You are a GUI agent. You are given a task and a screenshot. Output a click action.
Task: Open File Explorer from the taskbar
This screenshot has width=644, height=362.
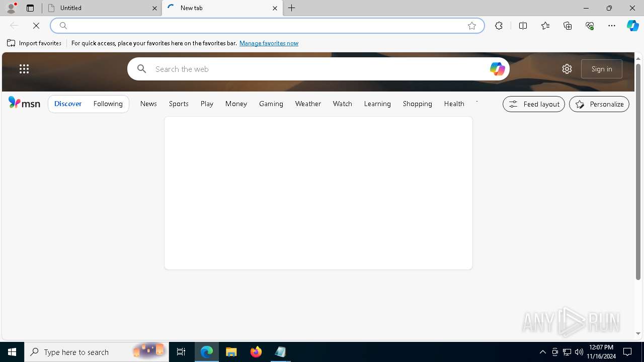click(x=231, y=352)
